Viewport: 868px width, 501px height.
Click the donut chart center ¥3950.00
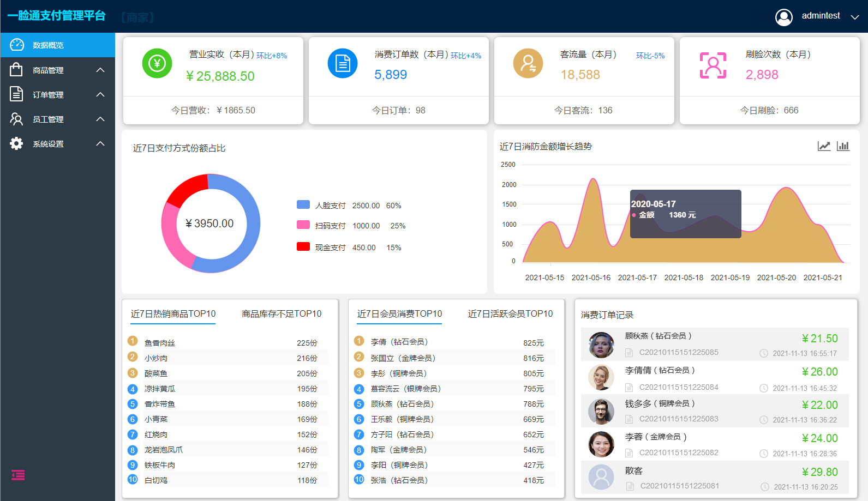click(209, 224)
